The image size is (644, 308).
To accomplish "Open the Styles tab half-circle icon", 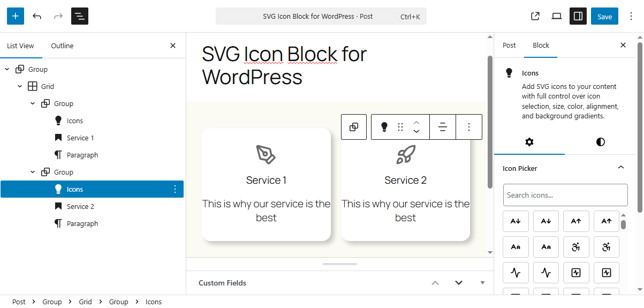I will (x=601, y=142).
